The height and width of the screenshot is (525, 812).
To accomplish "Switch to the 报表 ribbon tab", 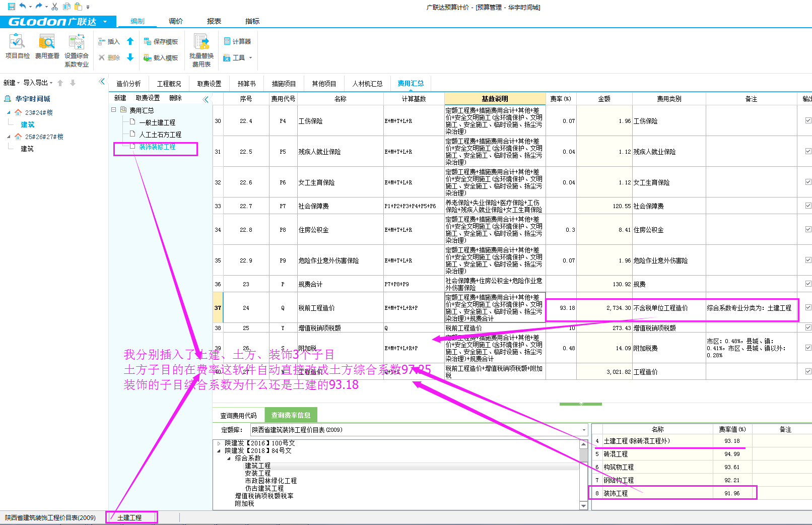I will (214, 21).
